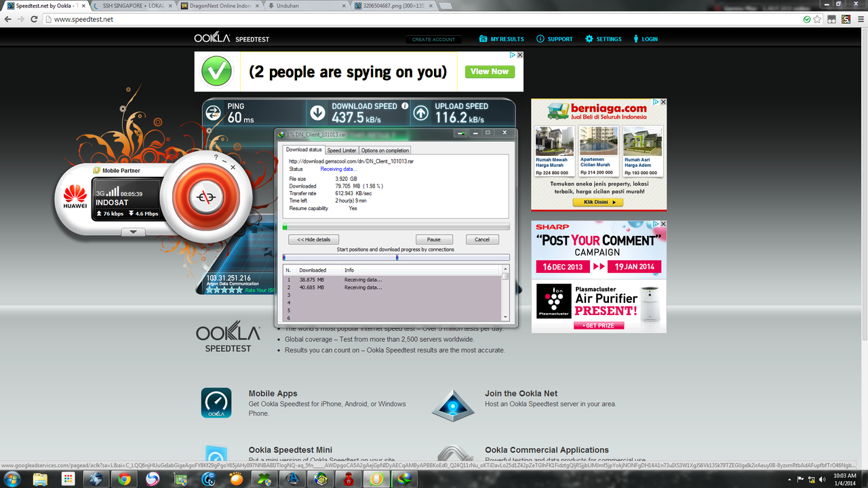Viewport: 868px width, 488px height.
Task: Open My Results page
Action: click(502, 39)
